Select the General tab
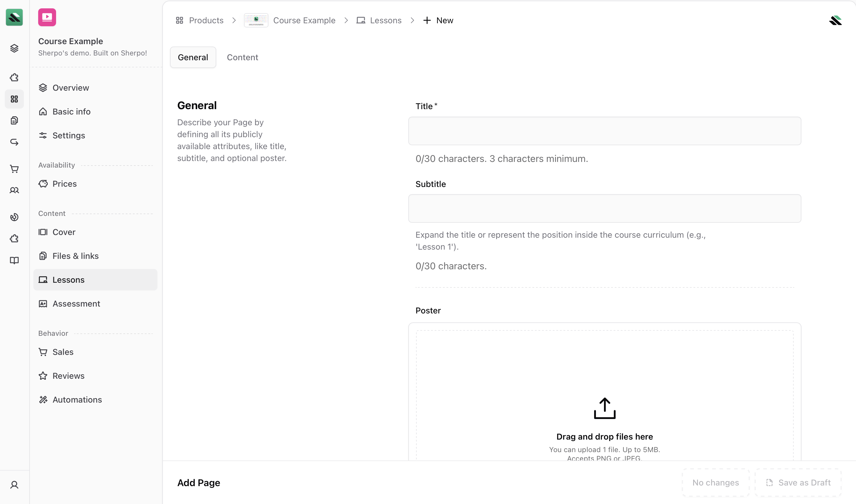The image size is (856, 504). 193,57
